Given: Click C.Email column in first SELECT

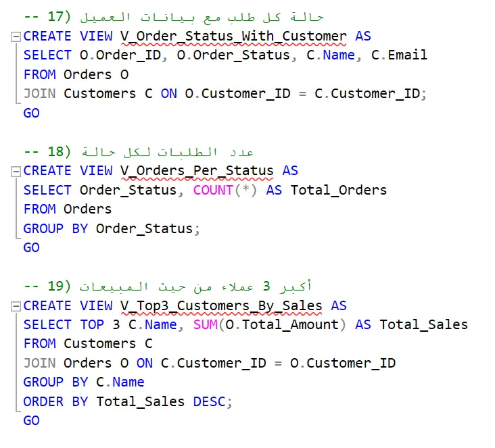Looking at the screenshot, I should point(400,55).
